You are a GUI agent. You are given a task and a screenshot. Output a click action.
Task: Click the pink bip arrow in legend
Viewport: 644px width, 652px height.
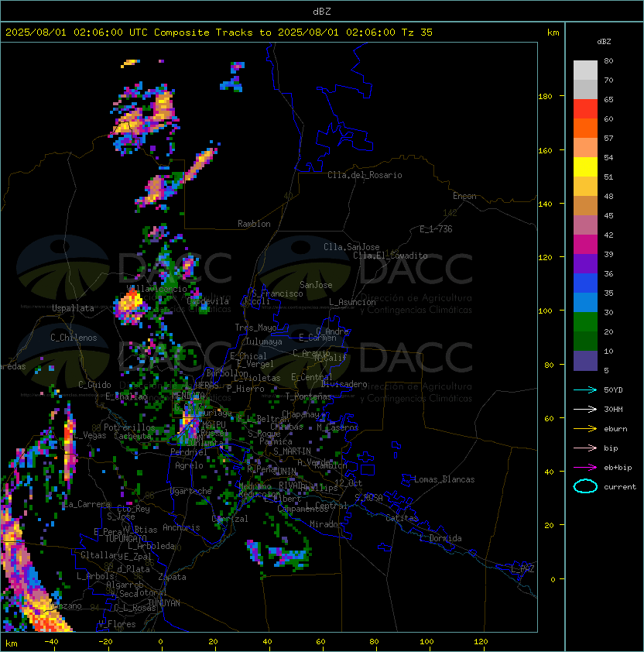[x=585, y=448]
